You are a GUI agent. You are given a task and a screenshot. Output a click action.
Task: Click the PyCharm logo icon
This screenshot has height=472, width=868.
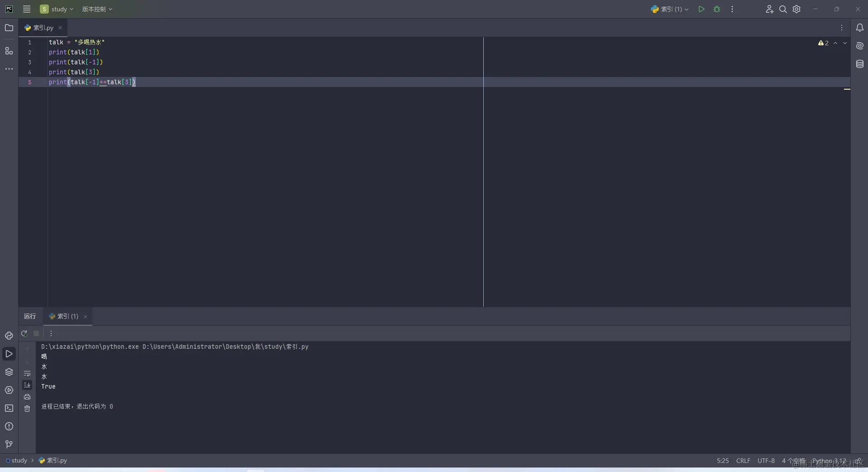point(9,9)
